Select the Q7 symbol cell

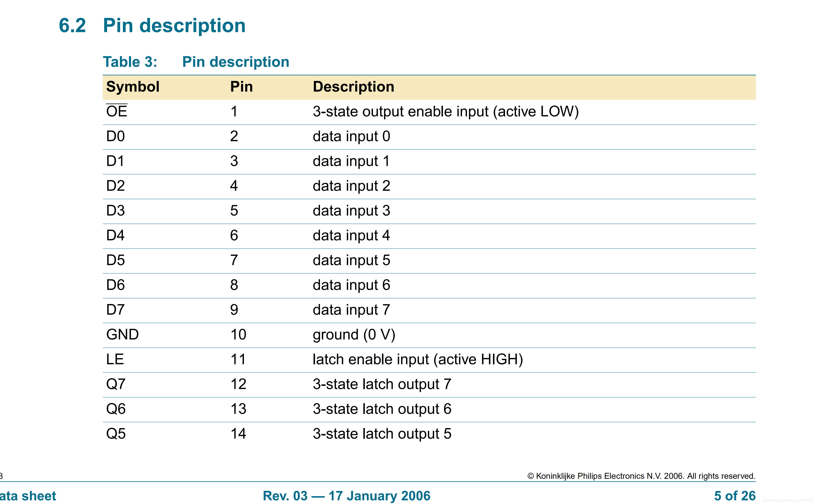[116, 384]
